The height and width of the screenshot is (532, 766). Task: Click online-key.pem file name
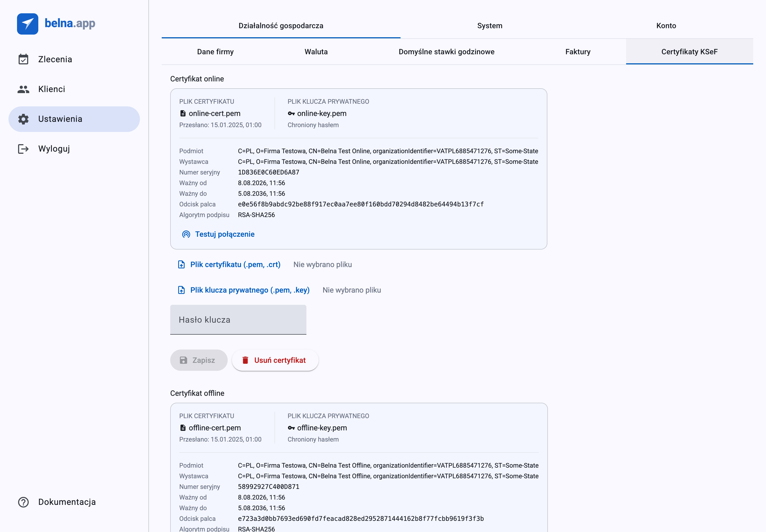(x=322, y=113)
